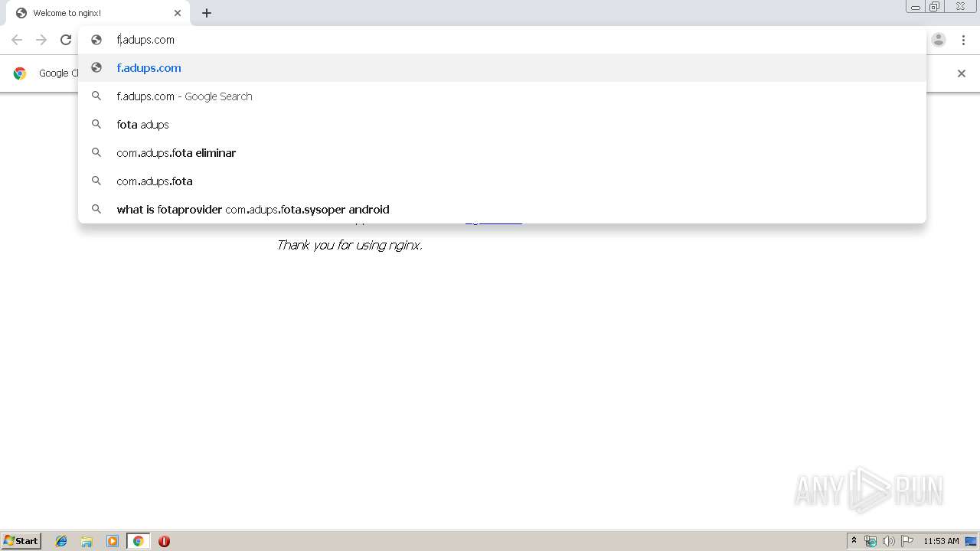The height and width of the screenshot is (551, 980).
Task: Reload the current page
Action: (66, 40)
